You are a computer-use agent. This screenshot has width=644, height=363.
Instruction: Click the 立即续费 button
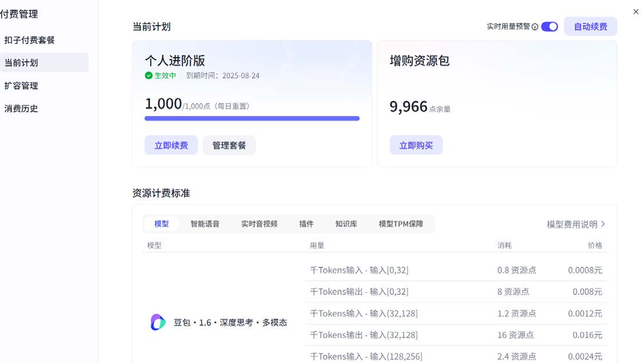pyautogui.click(x=171, y=145)
